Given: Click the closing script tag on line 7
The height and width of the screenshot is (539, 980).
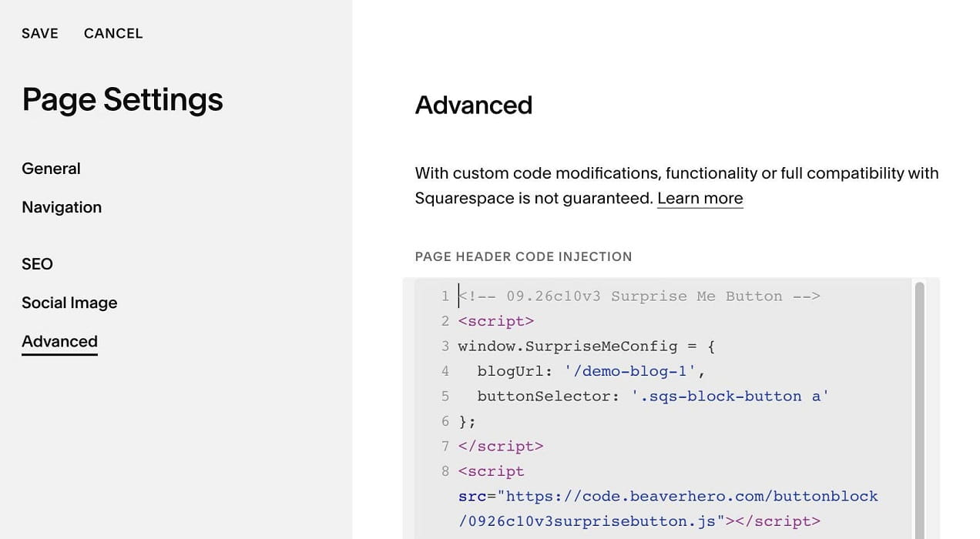Looking at the screenshot, I should point(501,446).
